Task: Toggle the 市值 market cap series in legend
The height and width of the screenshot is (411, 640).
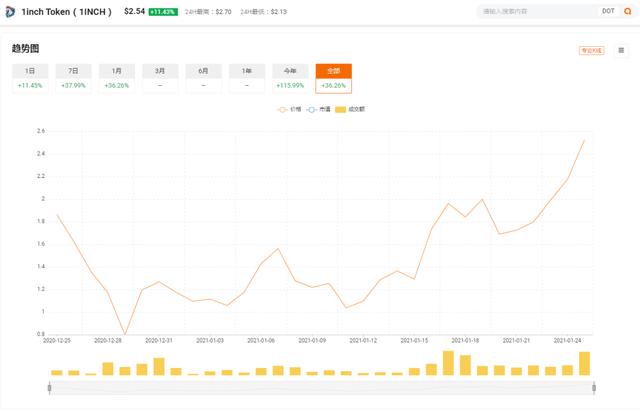Action: click(x=318, y=109)
